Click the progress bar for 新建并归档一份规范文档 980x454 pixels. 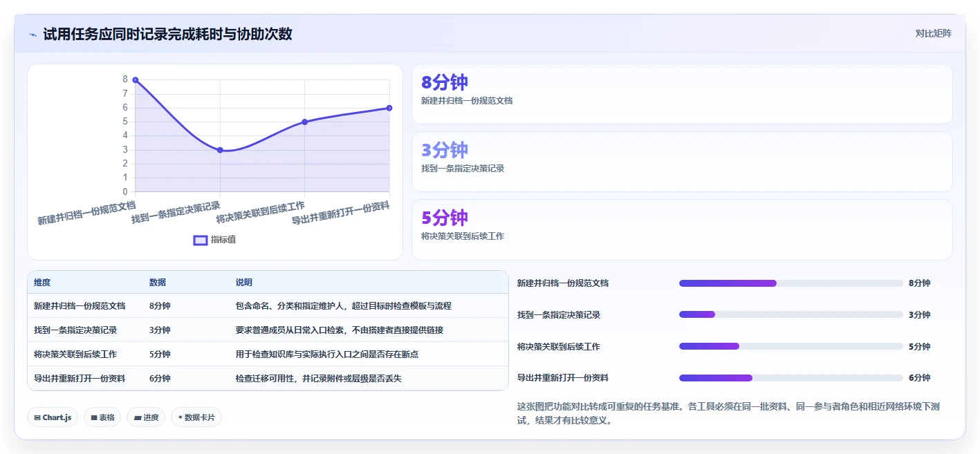(x=791, y=283)
